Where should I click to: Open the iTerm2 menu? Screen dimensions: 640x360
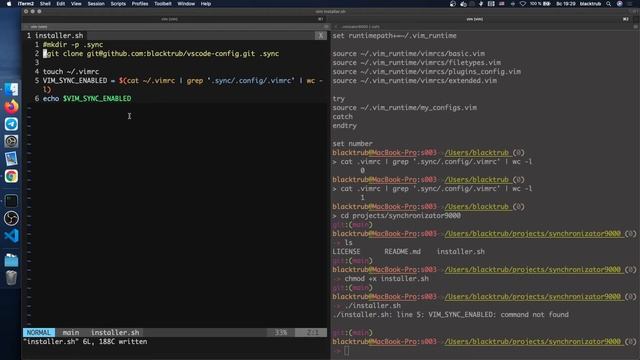(x=26, y=4)
